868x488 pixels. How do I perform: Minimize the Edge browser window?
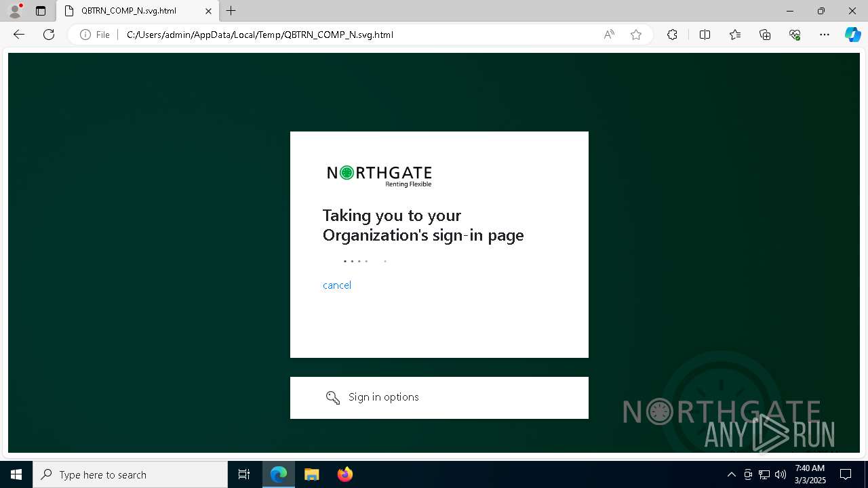[790, 11]
